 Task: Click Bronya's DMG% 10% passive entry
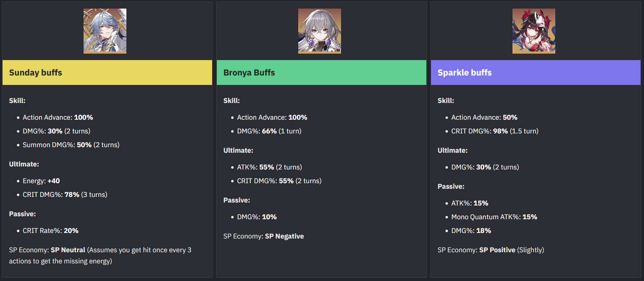coord(257,217)
